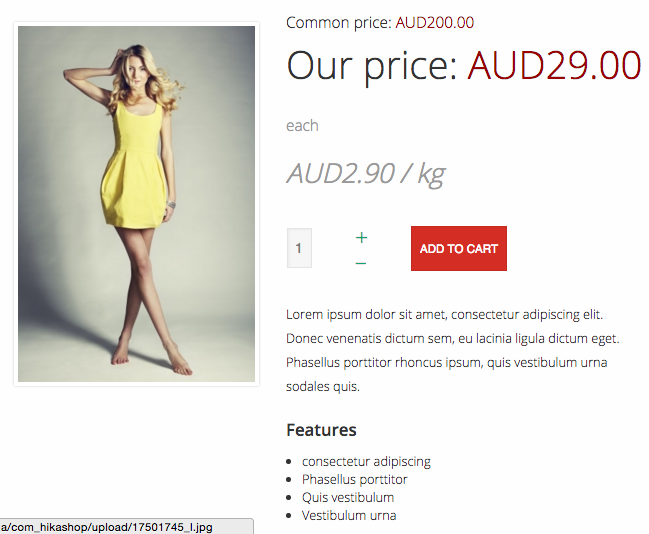
Task: Click the status bar URL ending 17501745_l.jpg
Action: pos(126,527)
